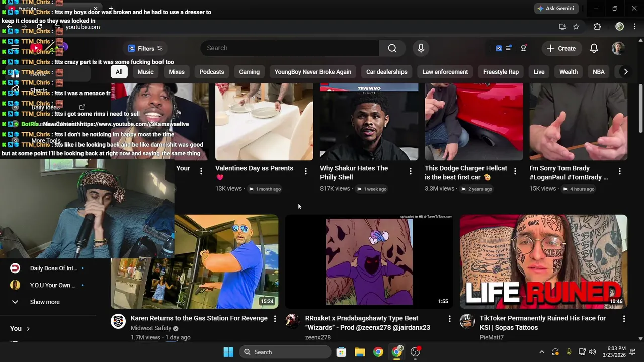Click the YouTube search input field
The image size is (644, 362).
(x=290, y=48)
